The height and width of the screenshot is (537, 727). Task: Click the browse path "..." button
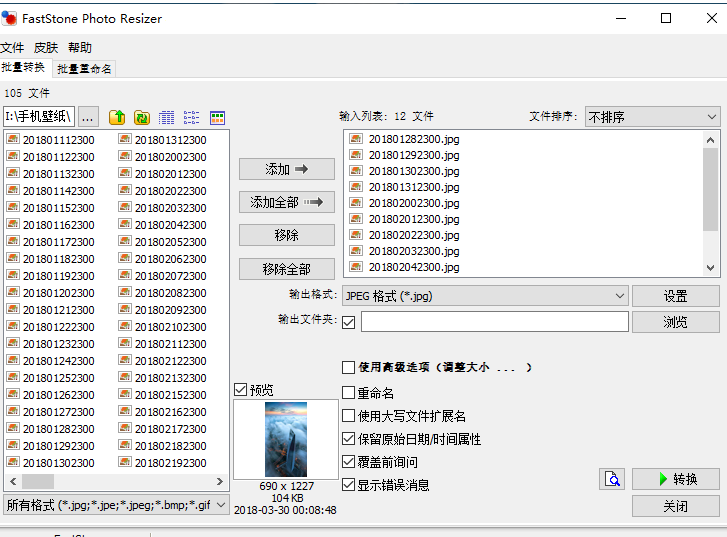88,117
